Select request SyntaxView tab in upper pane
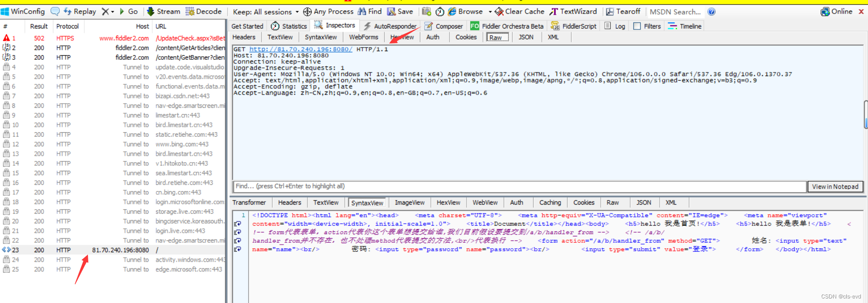The image size is (868, 303). click(x=321, y=37)
